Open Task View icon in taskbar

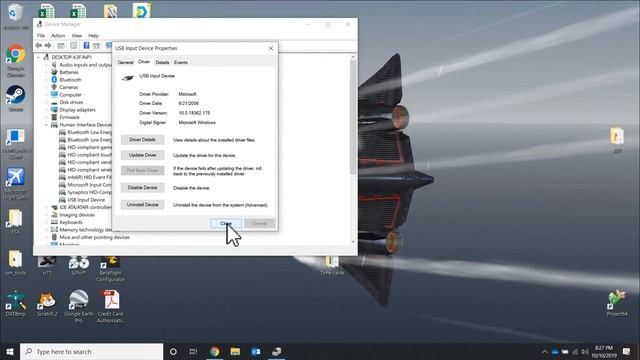click(193, 351)
